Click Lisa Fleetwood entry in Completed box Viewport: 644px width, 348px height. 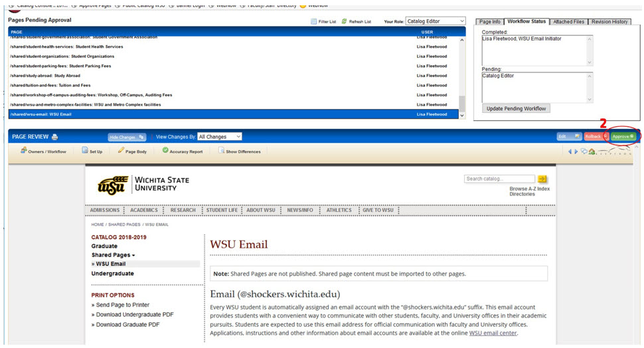[x=522, y=39]
